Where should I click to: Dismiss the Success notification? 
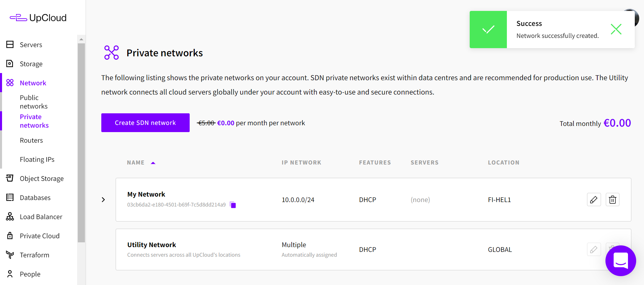[x=616, y=29]
